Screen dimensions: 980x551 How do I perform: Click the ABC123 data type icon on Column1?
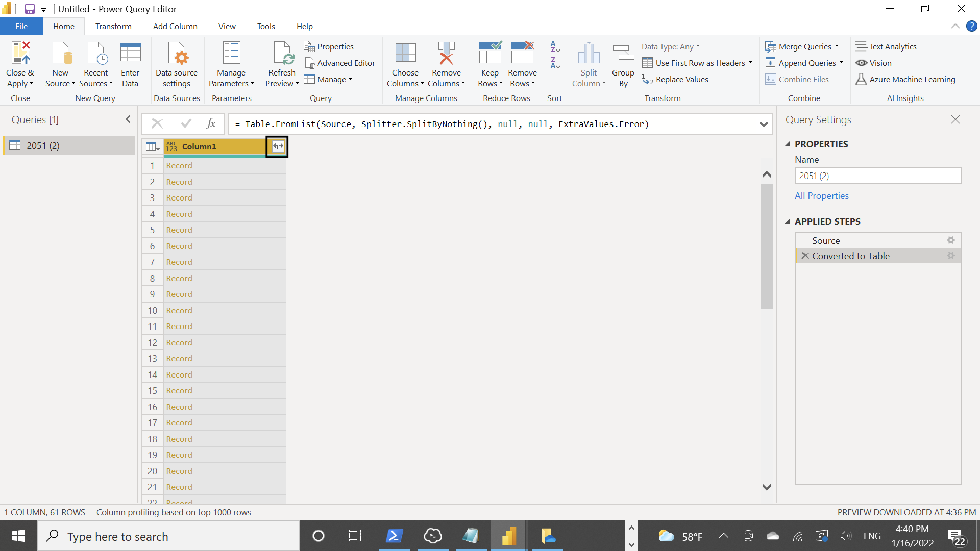coord(171,146)
